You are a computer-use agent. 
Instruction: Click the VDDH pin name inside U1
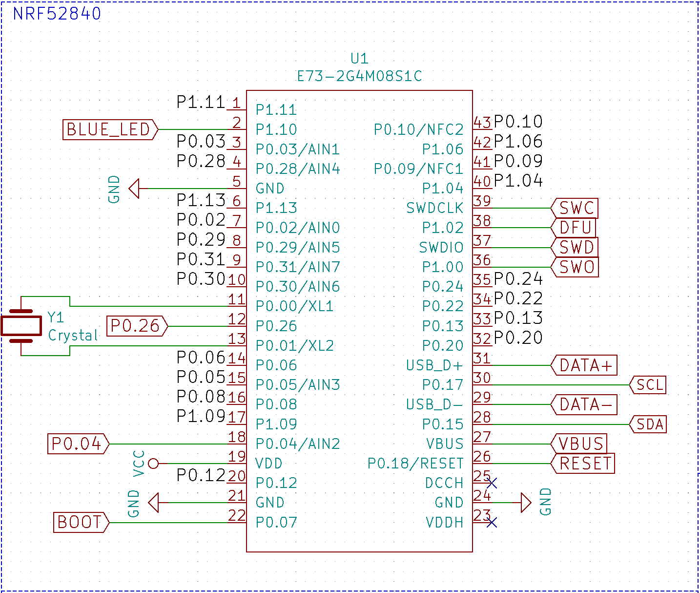point(444,523)
